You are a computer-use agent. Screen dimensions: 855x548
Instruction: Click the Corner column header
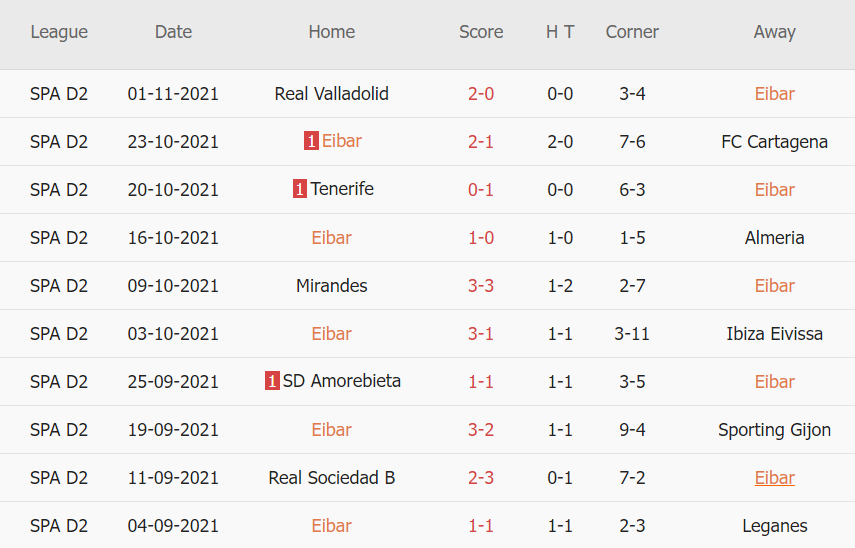tap(632, 32)
